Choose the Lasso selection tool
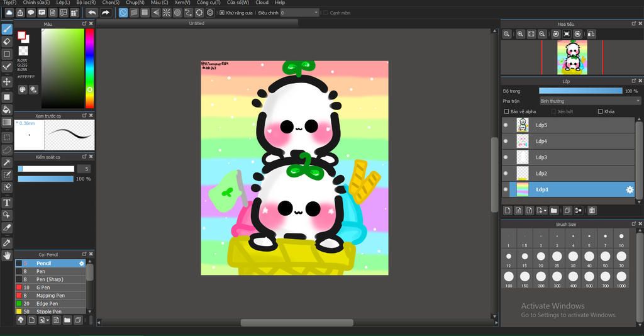This screenshot has height=336, width=644. [7, 150]
